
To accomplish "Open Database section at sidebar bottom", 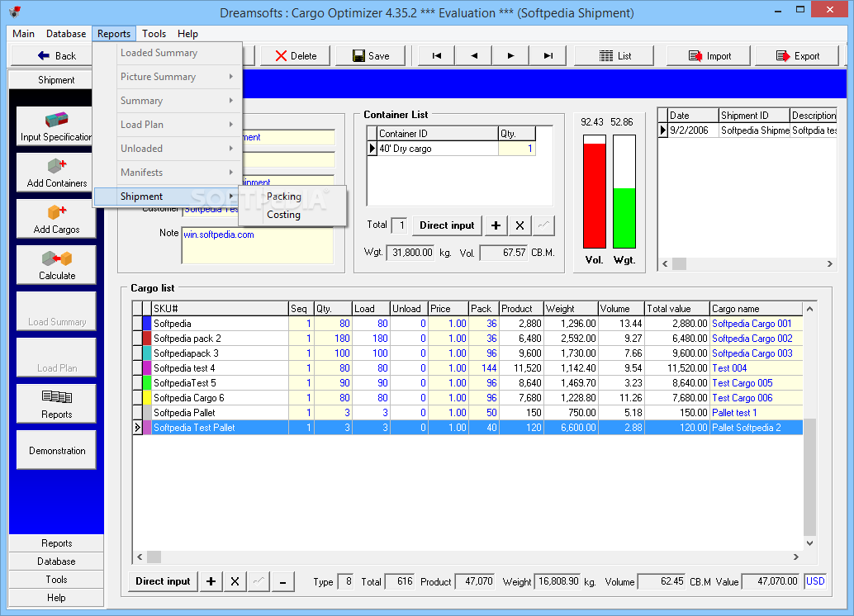I will 56,562.
